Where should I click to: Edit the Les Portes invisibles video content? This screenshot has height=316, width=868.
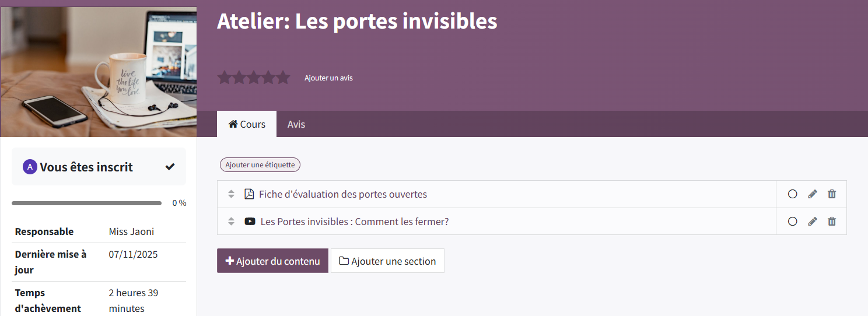point(813,222)
